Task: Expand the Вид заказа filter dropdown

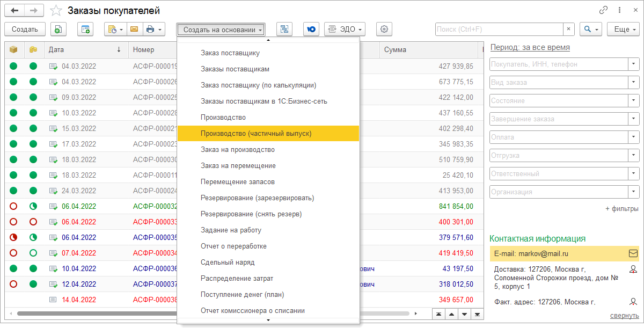Action: (x=634, y=83)
